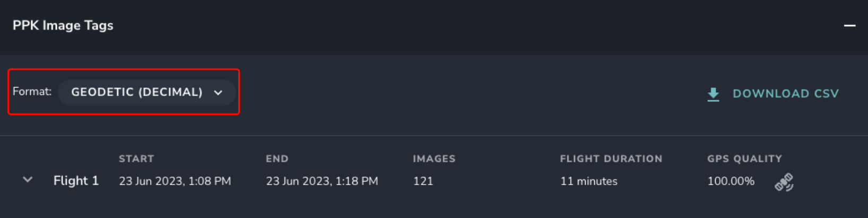Screen dimensions: 868x218
Task: Click the 100.00% GPS quality value
Action: (x=731, y=181)
